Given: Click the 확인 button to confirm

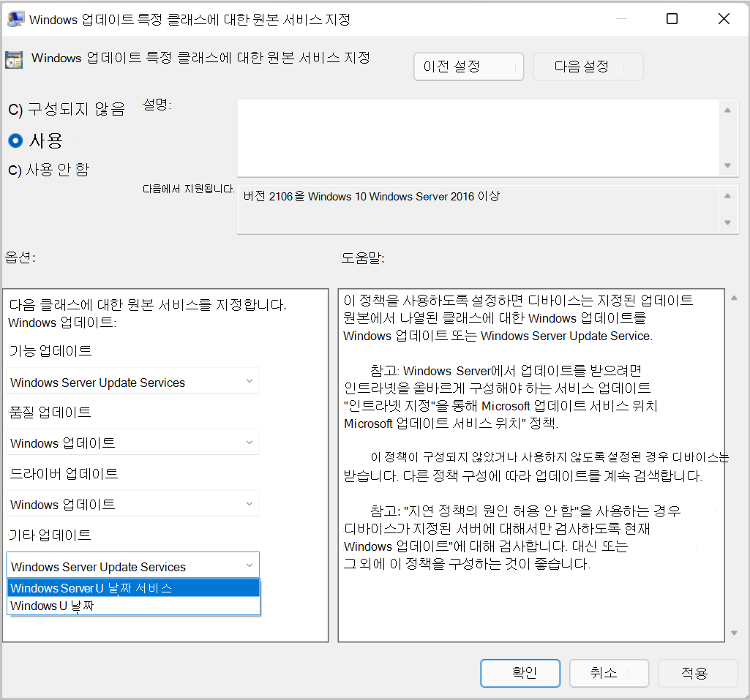Looking at the screenshot, I should [x=520, y=673].
